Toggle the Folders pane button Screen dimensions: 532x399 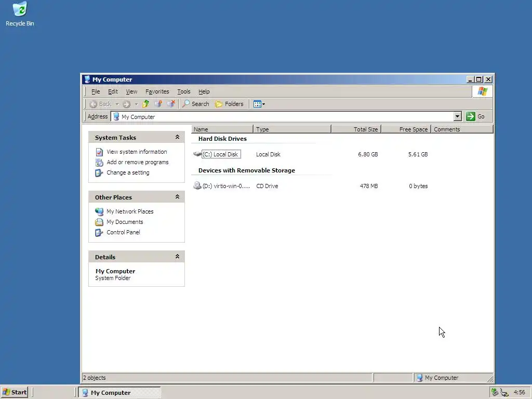229,104
